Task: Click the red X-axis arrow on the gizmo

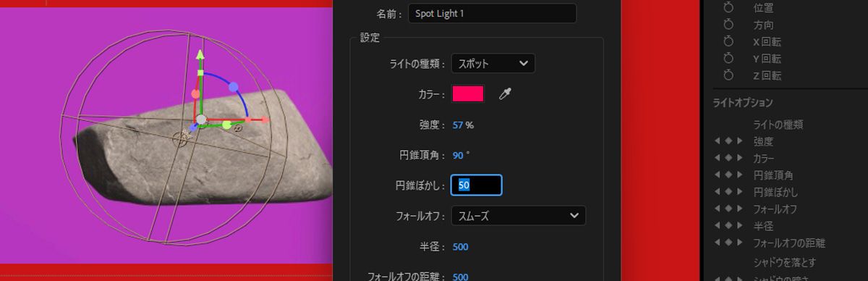Action: click(265, 119)
